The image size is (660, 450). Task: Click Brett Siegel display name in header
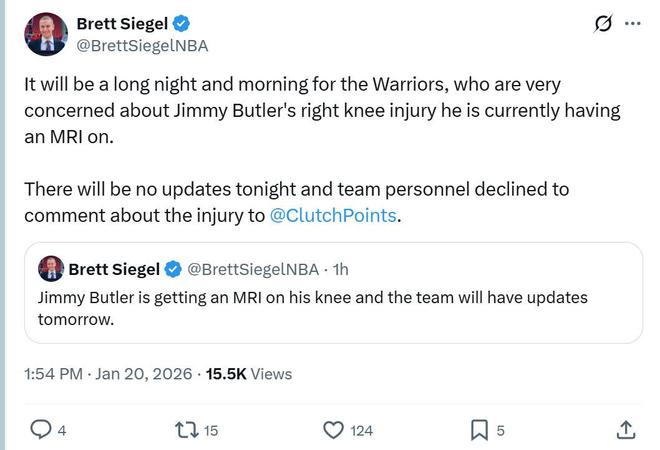pyautogui.click(x=122, y=24)
